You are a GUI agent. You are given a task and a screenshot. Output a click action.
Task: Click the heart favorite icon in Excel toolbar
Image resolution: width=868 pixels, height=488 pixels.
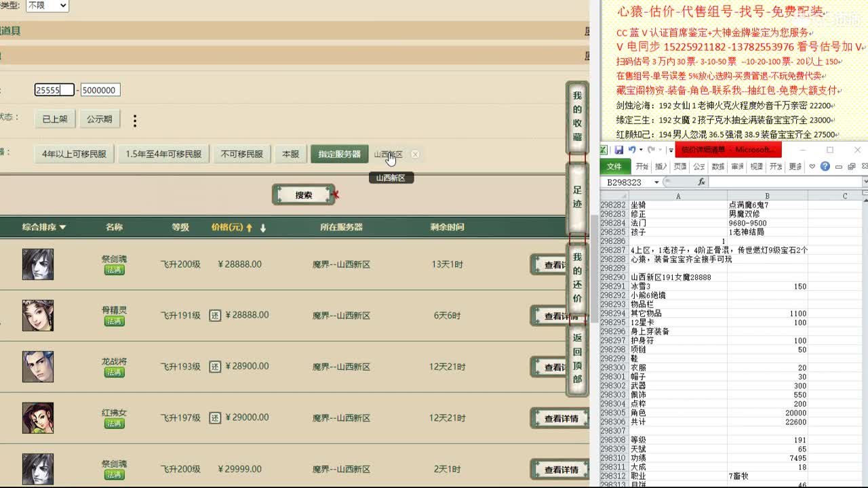(x=812, y=167)
